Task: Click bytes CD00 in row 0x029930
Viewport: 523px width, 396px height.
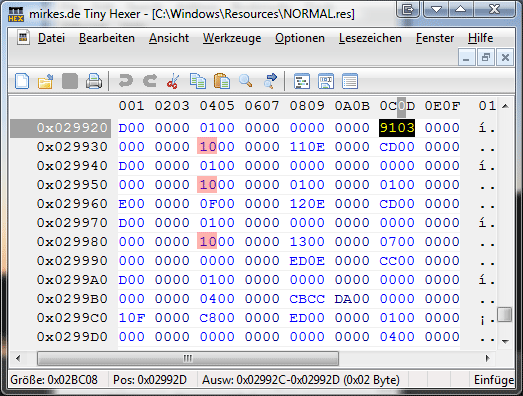Action: (x=397, y=147)
